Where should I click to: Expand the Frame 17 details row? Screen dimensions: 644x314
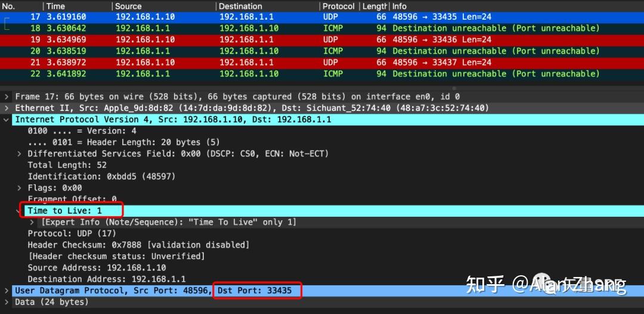[7, 97]
